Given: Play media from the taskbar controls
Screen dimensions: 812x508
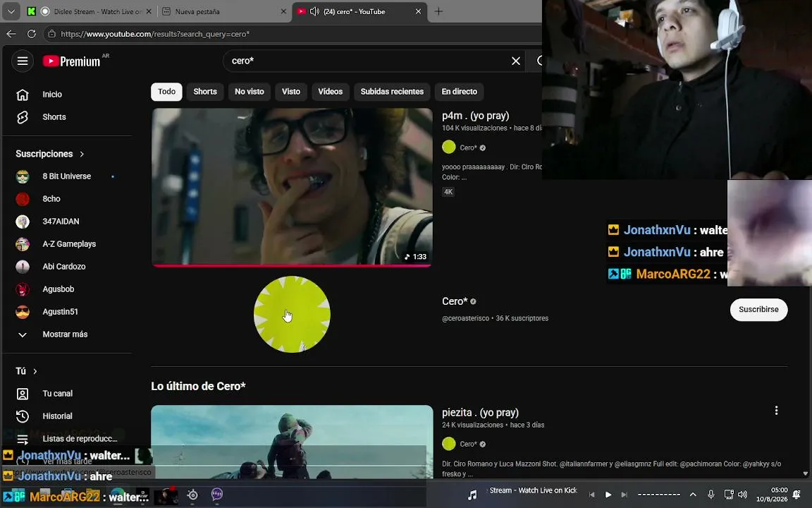Looking at the screenshot, I should click(x=608, y=495).
